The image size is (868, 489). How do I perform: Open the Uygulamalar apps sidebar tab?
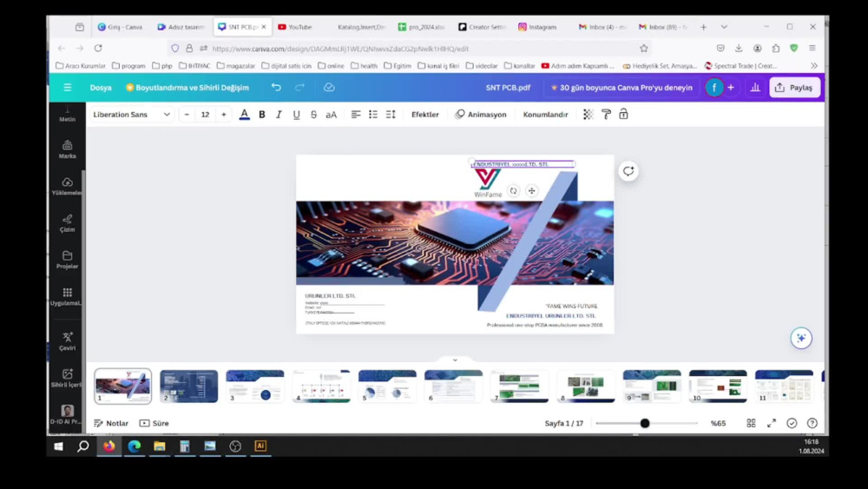[x=68, y=297]
